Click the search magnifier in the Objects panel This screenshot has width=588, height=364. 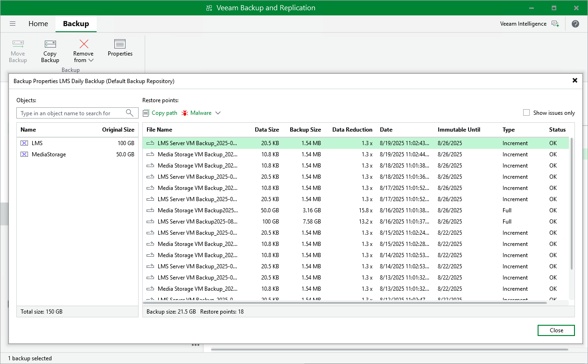(130, 113)
